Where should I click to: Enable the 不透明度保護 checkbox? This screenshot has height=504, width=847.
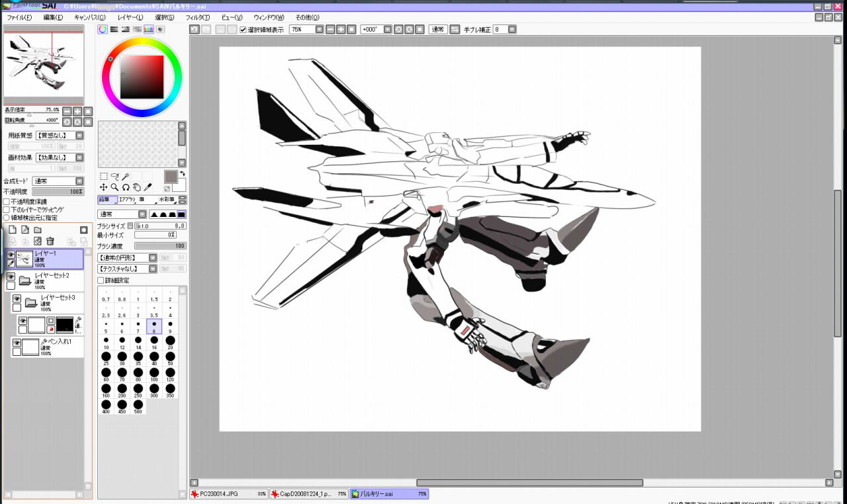(x=7, y=202)
